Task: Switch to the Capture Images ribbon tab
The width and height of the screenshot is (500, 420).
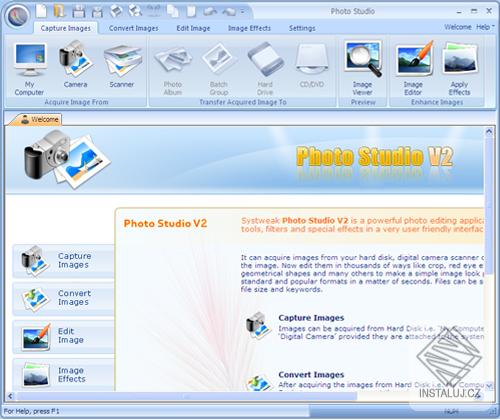Action: pos(66,28)
